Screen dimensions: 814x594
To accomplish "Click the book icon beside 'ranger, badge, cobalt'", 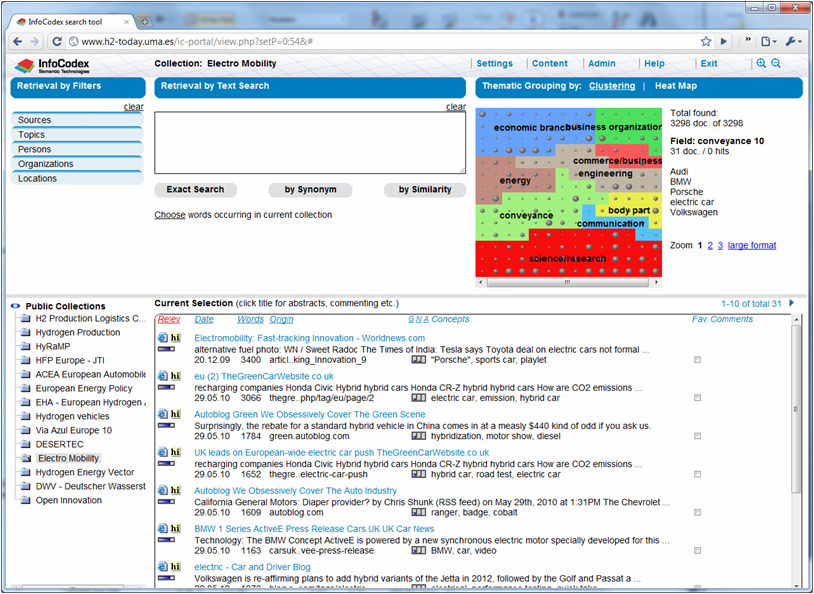I will pyautogui.click(x=418, y=512).
